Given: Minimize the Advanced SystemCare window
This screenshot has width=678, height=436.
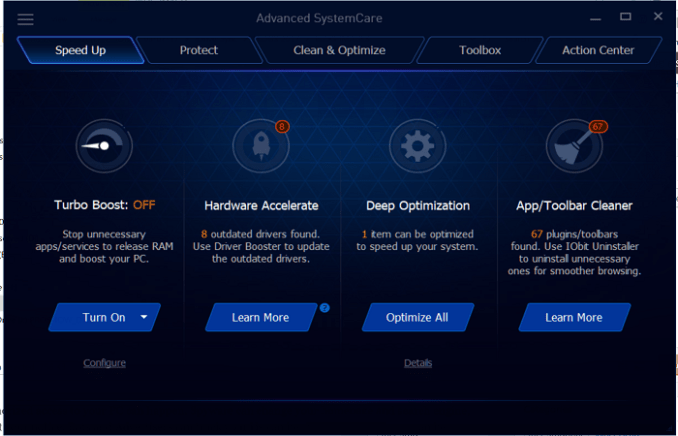Looking at the screenshot, I should click(x=595, y=17).
